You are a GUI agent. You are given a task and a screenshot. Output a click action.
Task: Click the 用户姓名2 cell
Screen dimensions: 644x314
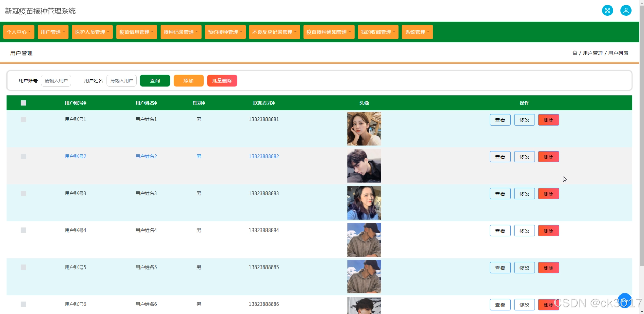pyautogui.click(x=146, y=156)
